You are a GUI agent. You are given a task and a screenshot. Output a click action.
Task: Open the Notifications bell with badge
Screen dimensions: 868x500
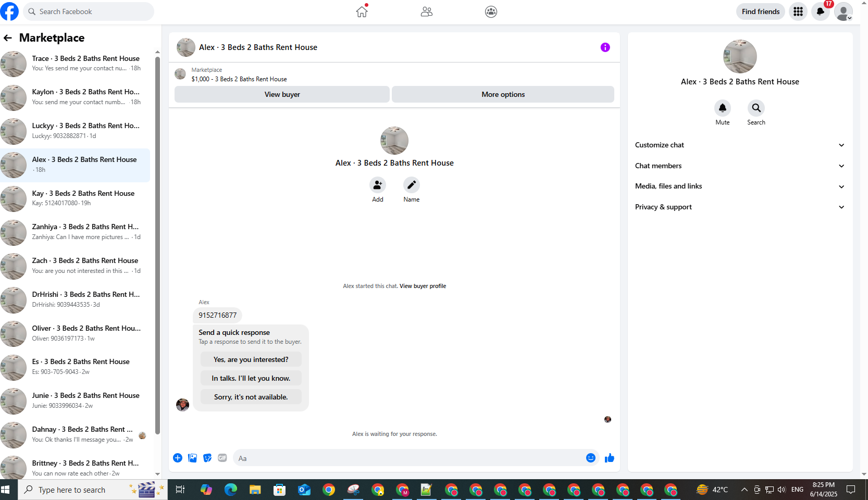tap(821, 11)
